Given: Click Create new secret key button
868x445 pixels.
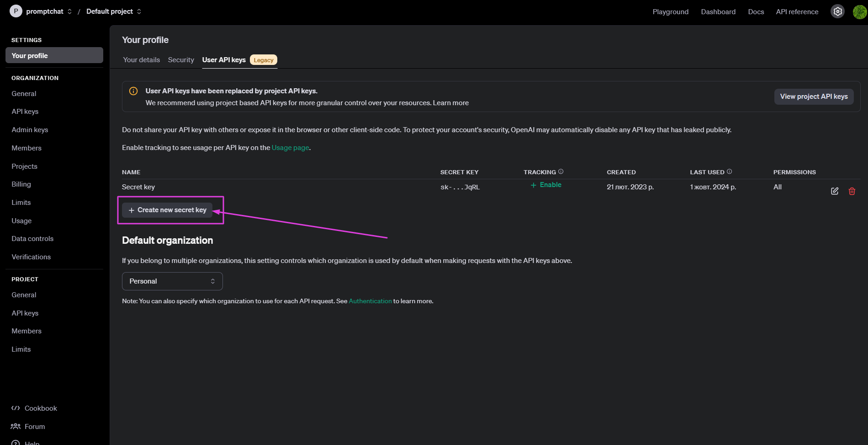Looking at the screenshot, I should (x=167, y=210).
